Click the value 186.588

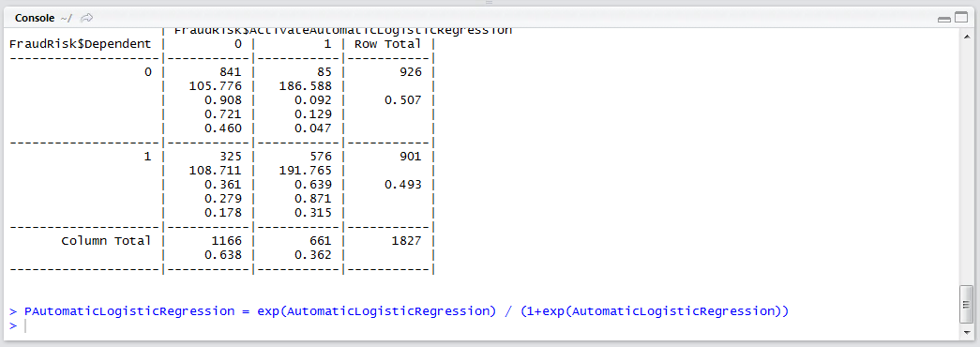[306, 85]
